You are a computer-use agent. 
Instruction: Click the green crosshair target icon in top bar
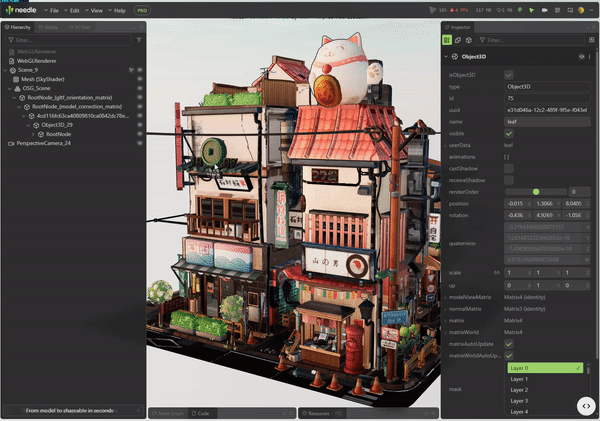click(520, 10)
